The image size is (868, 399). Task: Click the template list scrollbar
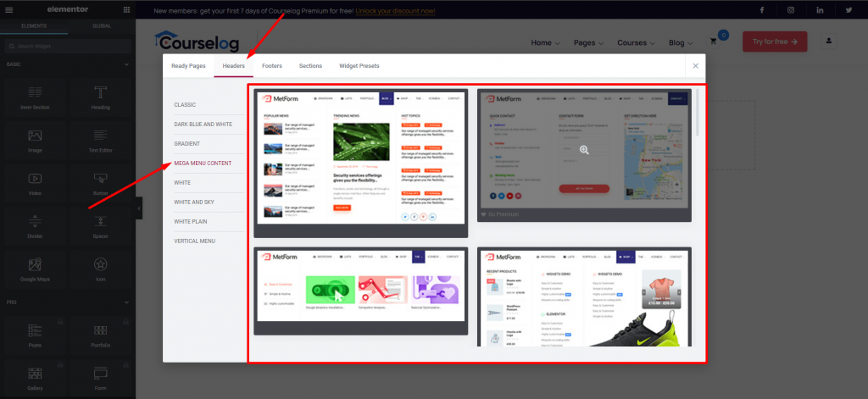pyautogui.click(x=697, y=113)
